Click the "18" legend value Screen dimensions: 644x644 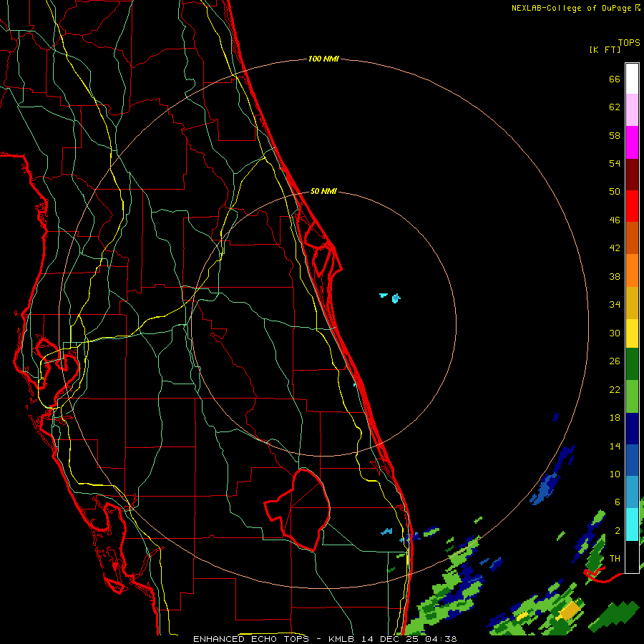tap(615, 418)
